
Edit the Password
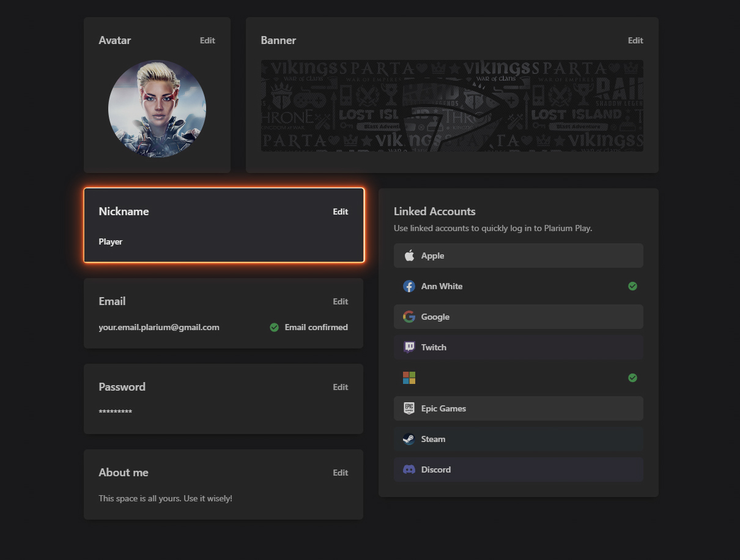(x=341, y=387)
